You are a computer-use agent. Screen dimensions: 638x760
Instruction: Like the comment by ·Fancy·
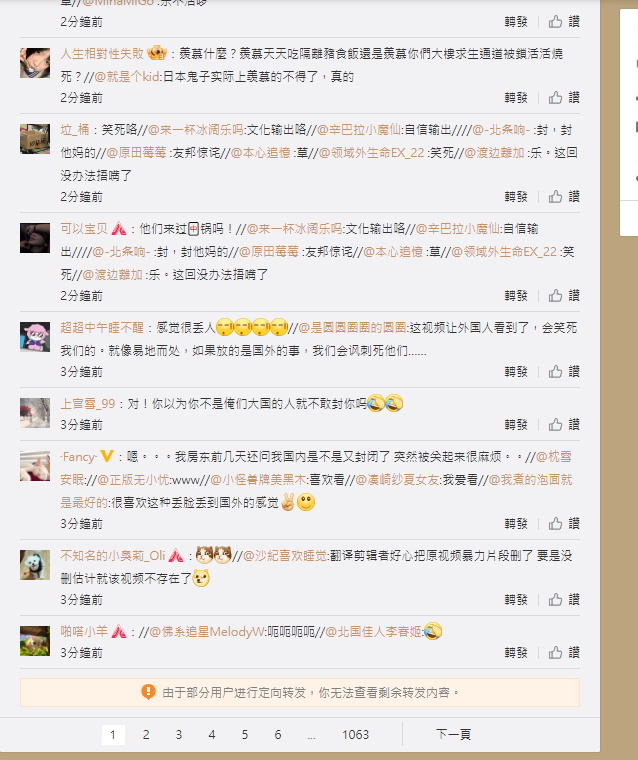[564, 523]
